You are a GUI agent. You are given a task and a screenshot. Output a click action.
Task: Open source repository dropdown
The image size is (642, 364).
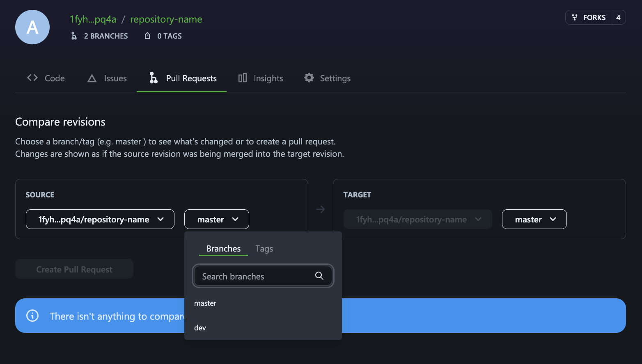click(x=100, y=219)
